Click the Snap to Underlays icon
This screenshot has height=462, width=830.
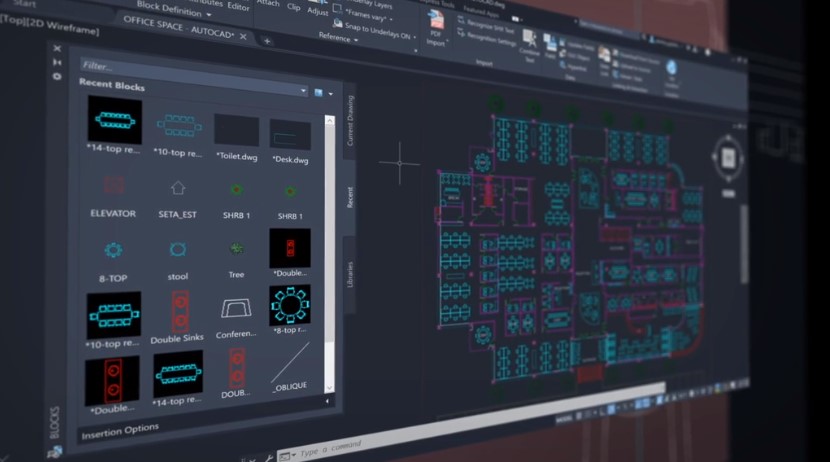point(337,23)
